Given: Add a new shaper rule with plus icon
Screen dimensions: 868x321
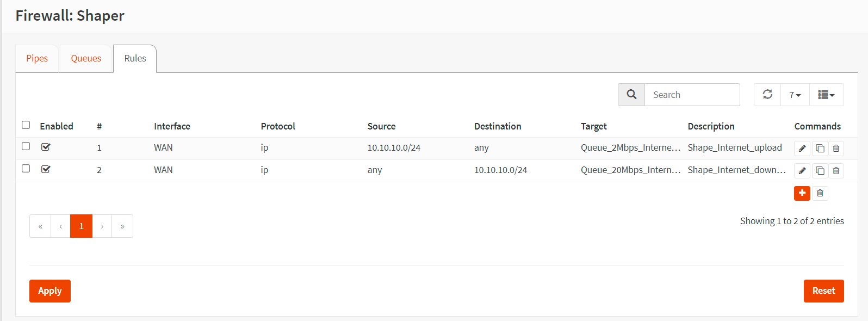Looking at the screenshot, I should tap(802, 193).
